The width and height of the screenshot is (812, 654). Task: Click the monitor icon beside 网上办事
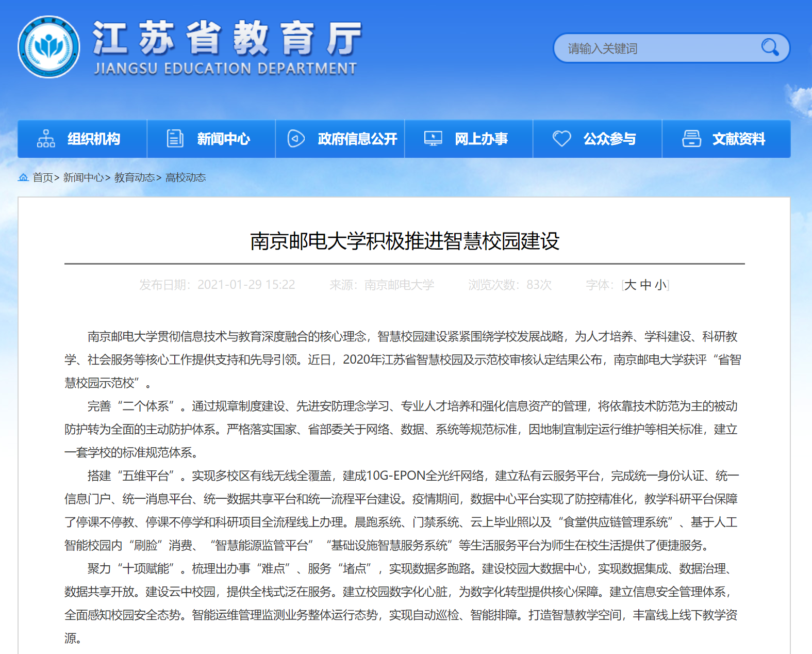pos(433,139)
